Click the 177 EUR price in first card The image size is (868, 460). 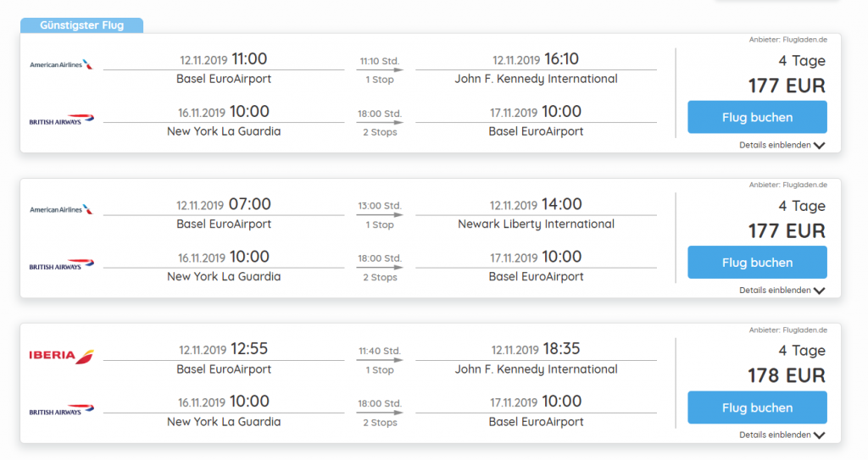(787, 86)
